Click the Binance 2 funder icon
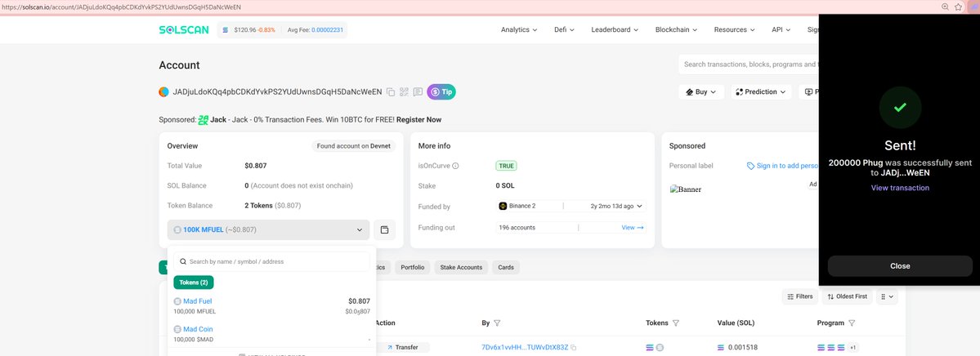Image resolution: width=980 pixels, height=356 pixels. (503, 206)
